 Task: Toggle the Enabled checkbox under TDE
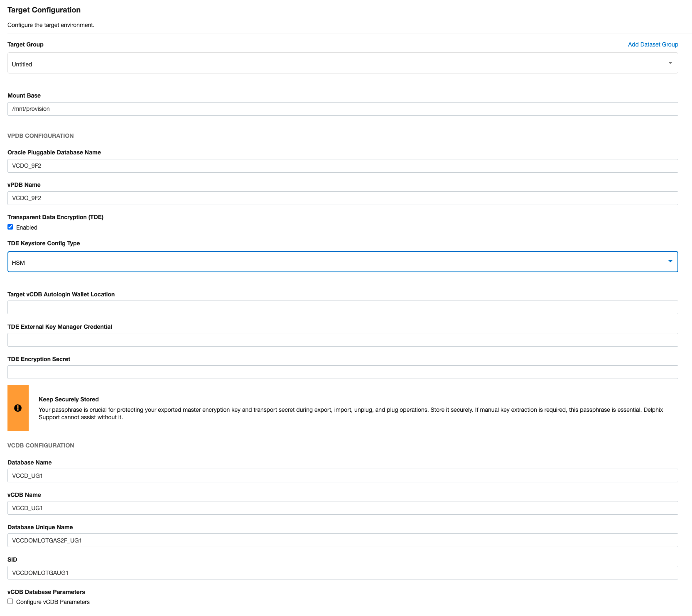click(x=10, y=227)
